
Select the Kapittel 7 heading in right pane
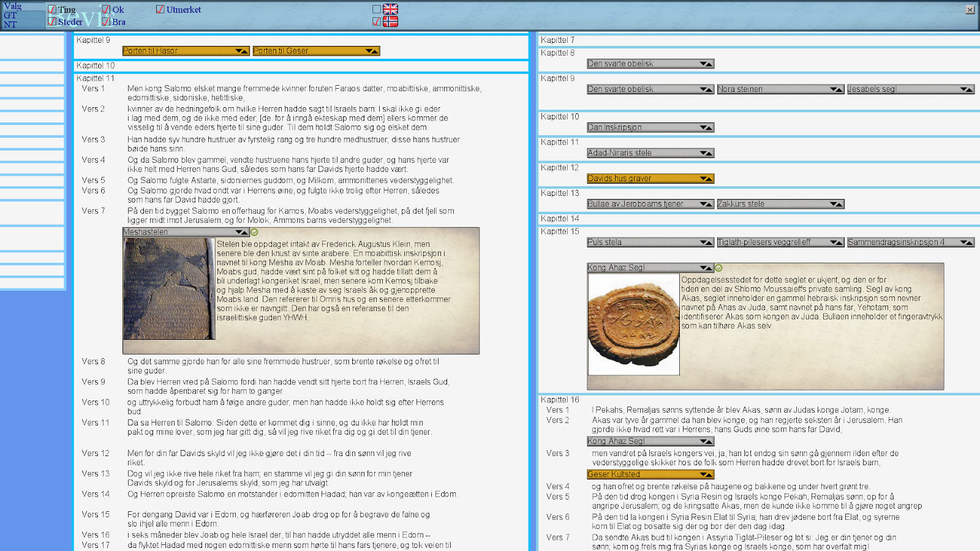click(x=558, y=40)
